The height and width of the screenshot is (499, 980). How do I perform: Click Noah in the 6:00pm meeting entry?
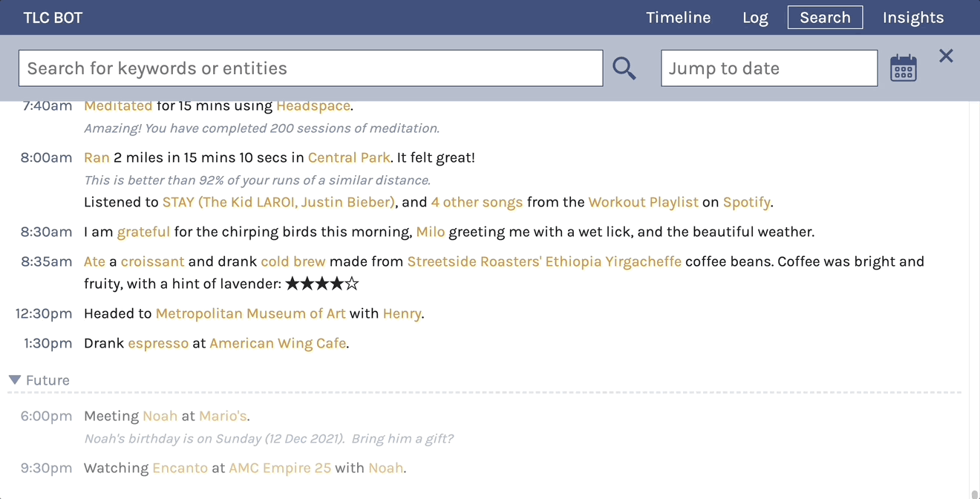coord(160,416)
